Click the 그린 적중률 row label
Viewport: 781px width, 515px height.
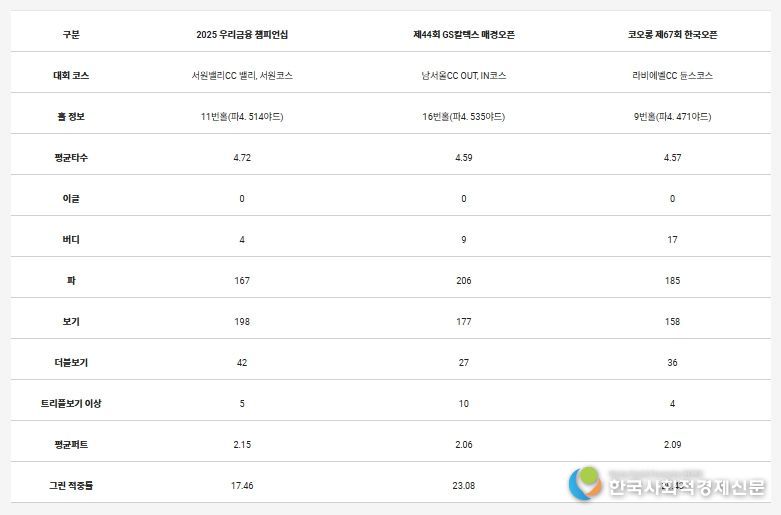coord(70,485)
